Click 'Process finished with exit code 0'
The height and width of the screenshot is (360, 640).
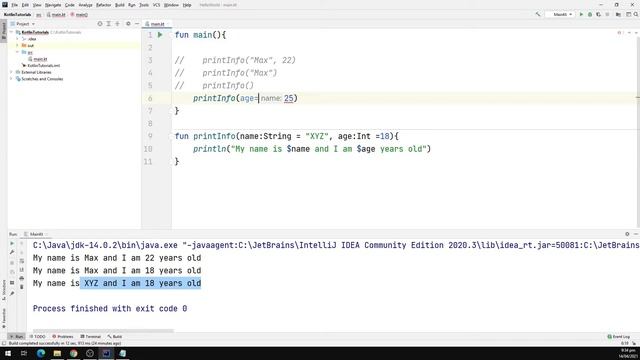click(x=110, y=309)
